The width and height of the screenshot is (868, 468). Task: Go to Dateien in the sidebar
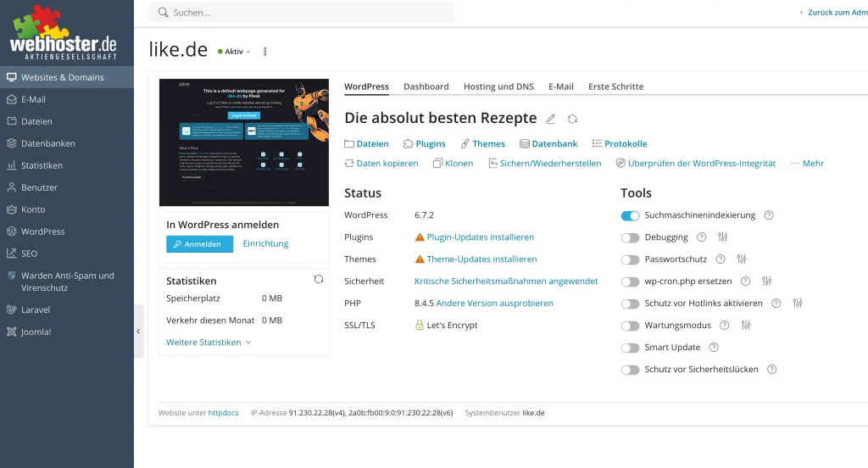click(x=67, y=121)
